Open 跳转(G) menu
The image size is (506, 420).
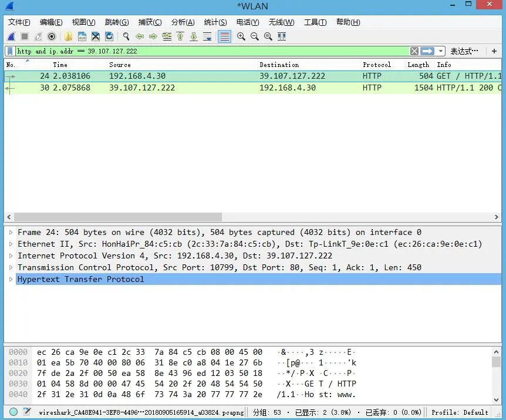pyautogui.click(x=117, y=22)
